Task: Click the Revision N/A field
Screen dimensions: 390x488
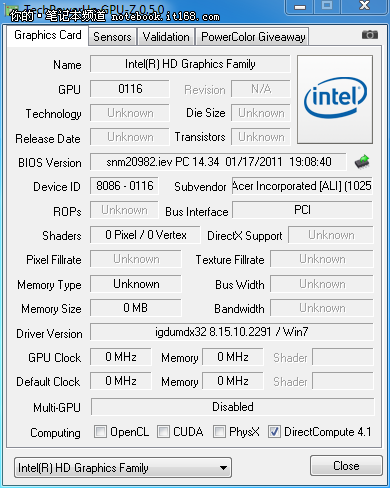Action: (261, 89)
